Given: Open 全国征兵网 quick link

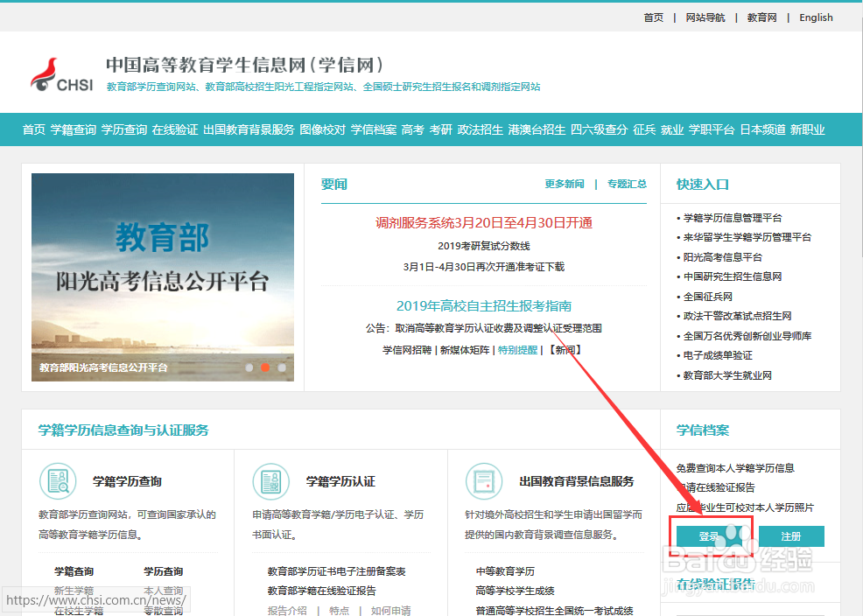Looking at the screenshot, I should pos(707,297).
